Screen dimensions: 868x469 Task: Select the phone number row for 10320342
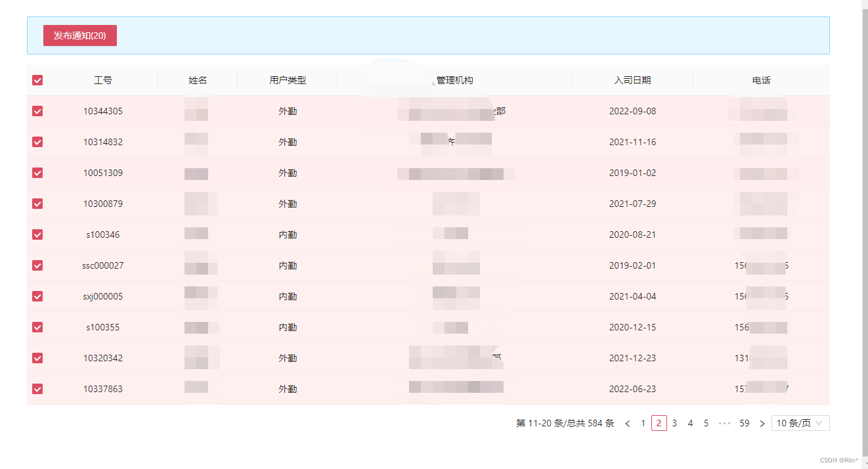pyautogui.click(x=761, y=357)
